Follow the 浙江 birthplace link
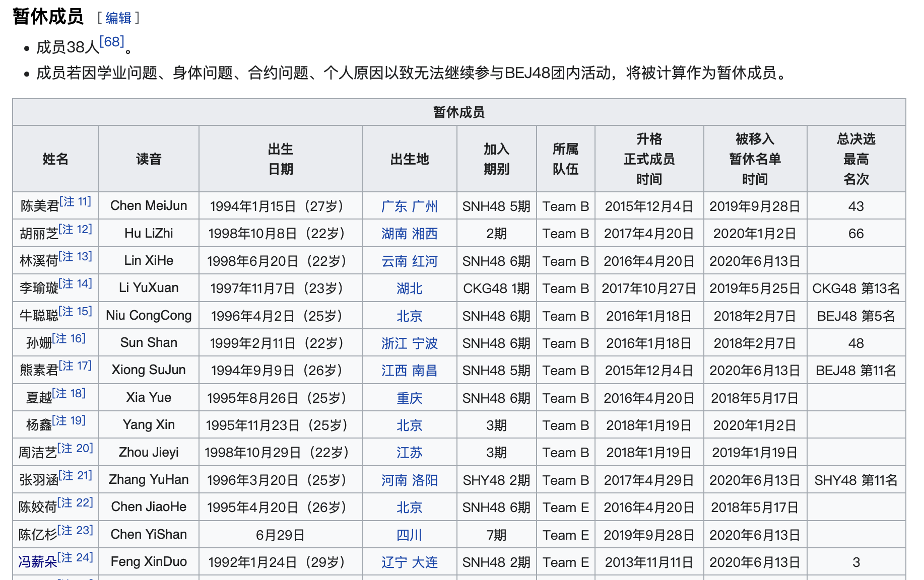The image size is (924, 580). click(394, 343)
